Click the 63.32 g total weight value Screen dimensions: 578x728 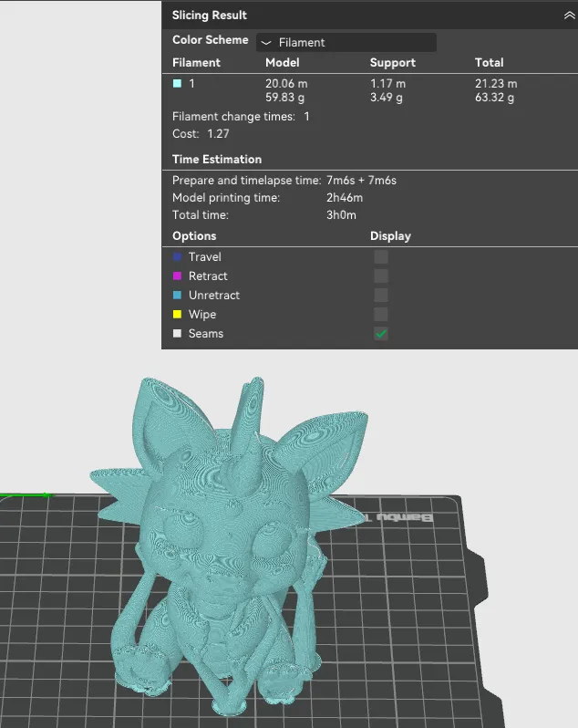point(494,98)
